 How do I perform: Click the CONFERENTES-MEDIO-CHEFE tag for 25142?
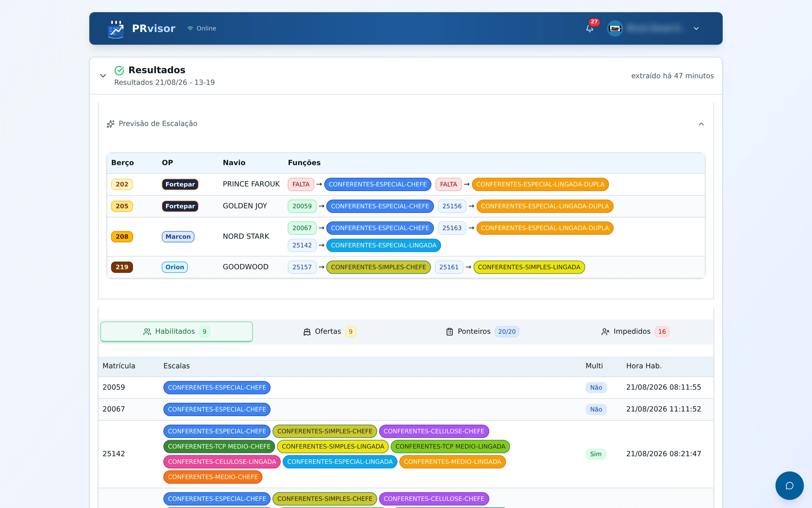[x=213, y=477]
